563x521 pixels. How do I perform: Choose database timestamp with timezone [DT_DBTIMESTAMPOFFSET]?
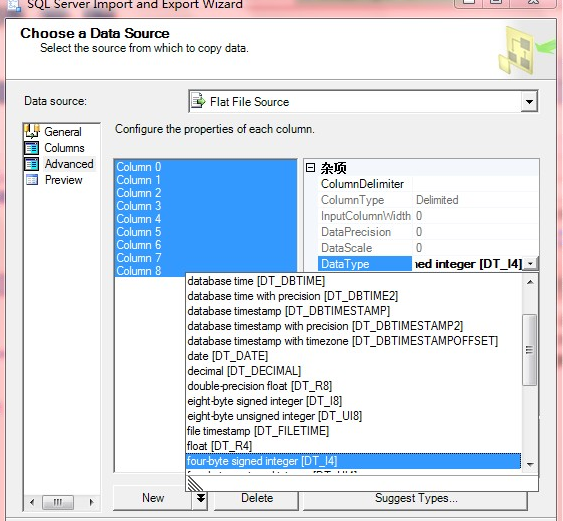pyautogui.click(x=354, y=341)
